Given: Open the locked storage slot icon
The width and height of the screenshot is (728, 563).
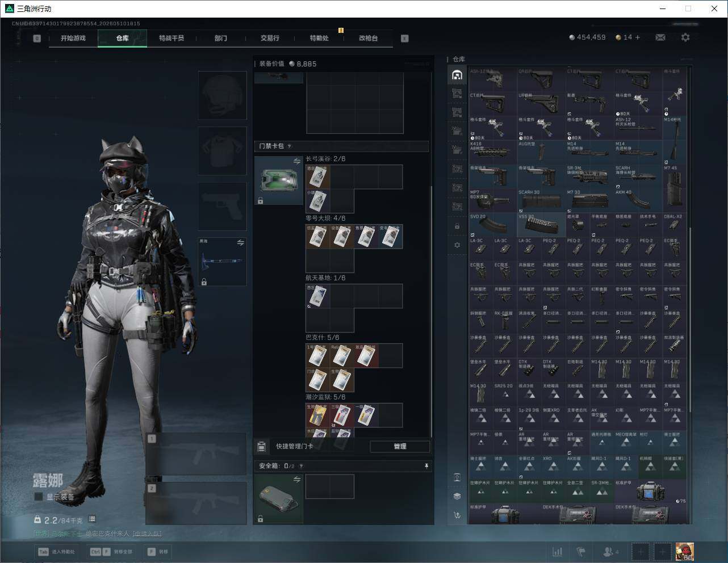Looking at the screenshot, I should 457,226.
